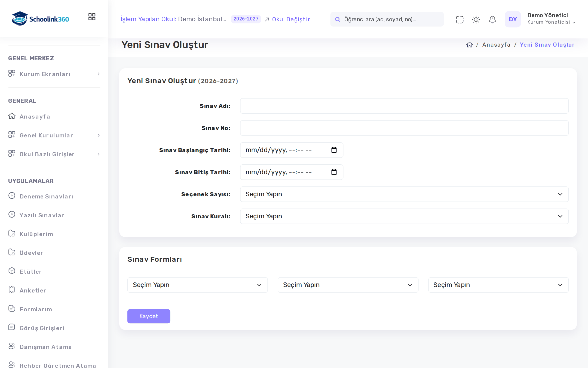Open calendar picker for Sınav Başlangıç Tarihi
Screen dimensions: 588x368
click(334, 150)
